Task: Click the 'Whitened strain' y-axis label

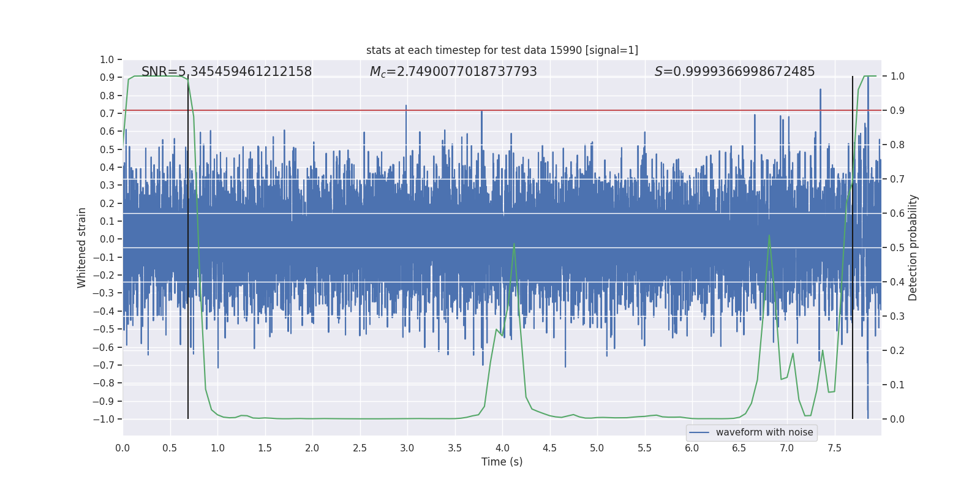Action: tap(81, 248)
